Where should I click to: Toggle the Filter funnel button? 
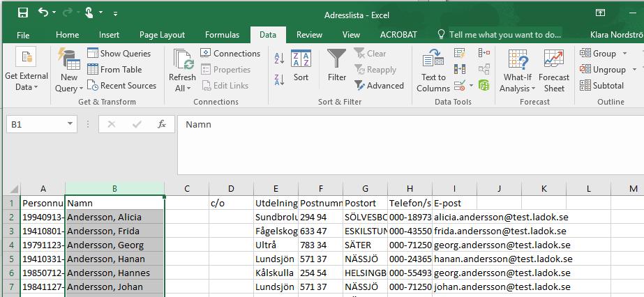[x=337, y=66]
